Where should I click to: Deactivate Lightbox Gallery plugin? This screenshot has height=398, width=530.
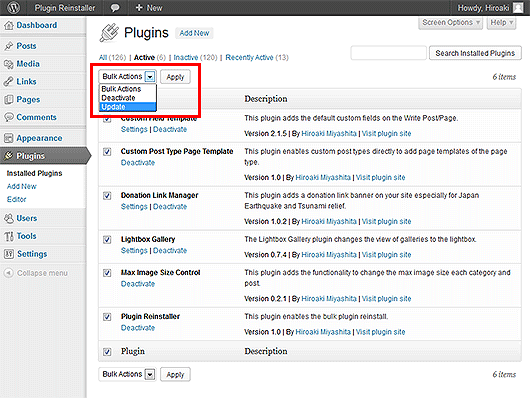[170, 250]
